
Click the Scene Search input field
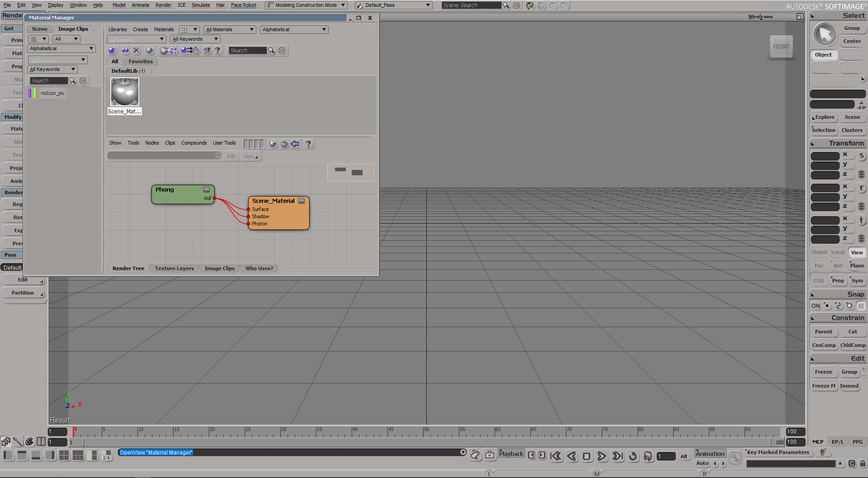pyautogui.click(x=472, y=5)
